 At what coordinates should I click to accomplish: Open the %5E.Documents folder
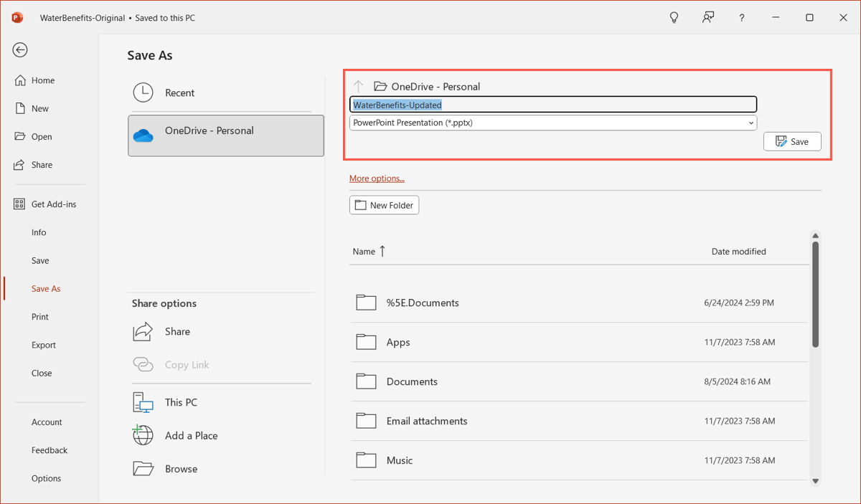click(578, 303)
